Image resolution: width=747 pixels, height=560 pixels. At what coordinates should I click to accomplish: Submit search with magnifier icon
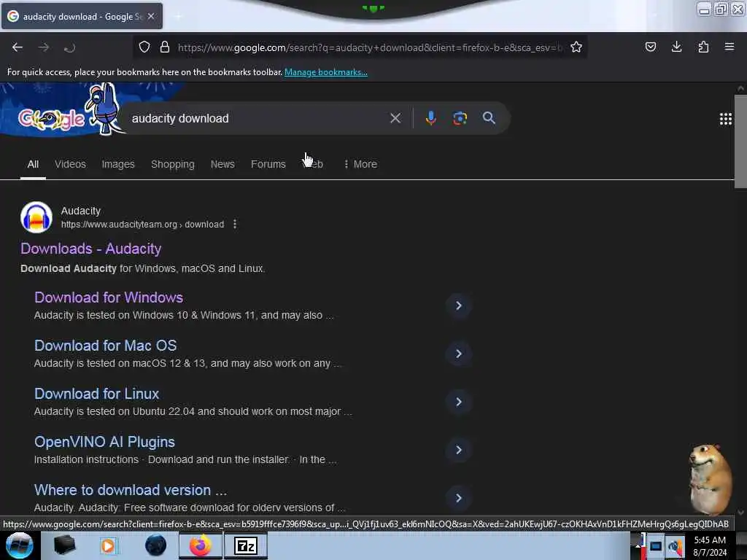(489, 118)
